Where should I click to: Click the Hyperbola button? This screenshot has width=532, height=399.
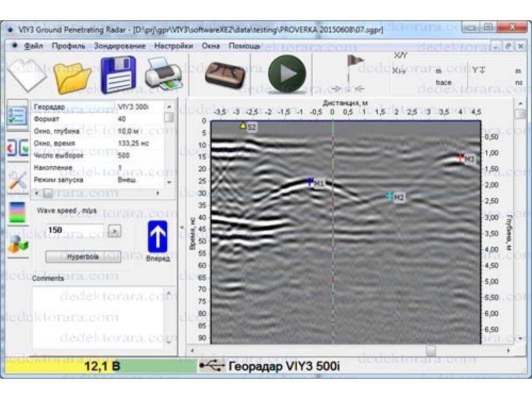point(83,257)
